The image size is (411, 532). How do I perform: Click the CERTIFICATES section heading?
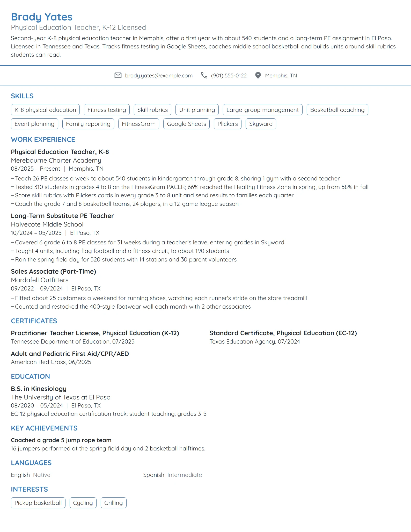[34, 321]
